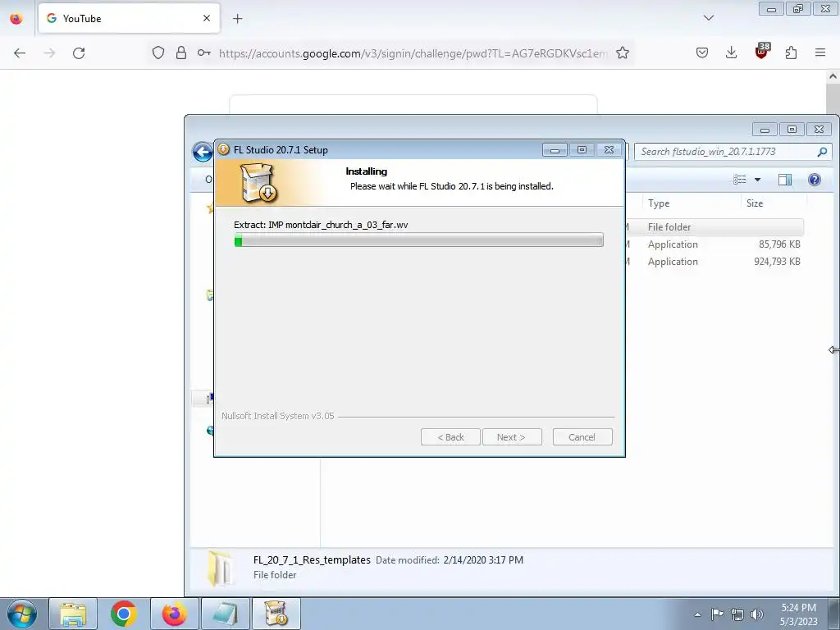
Task: Select the Application row sized 85,796 KB
Action: pyautogui.click(x=714, y=244)
